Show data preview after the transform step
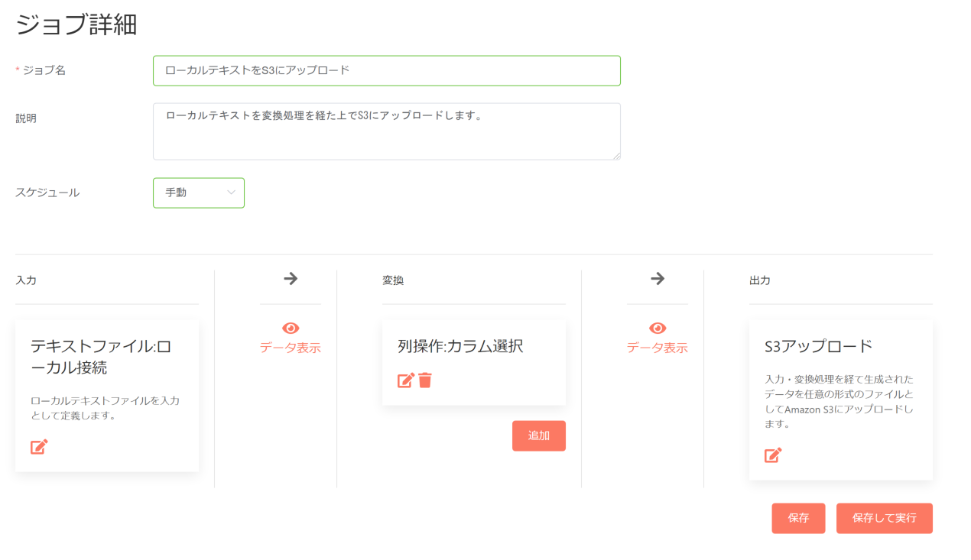 click(658, 346)
